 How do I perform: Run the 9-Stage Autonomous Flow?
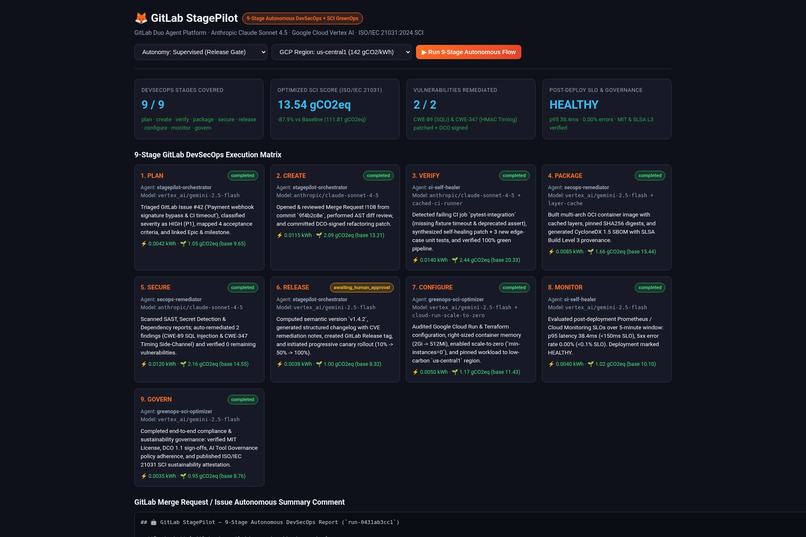(x=468, y=52)
